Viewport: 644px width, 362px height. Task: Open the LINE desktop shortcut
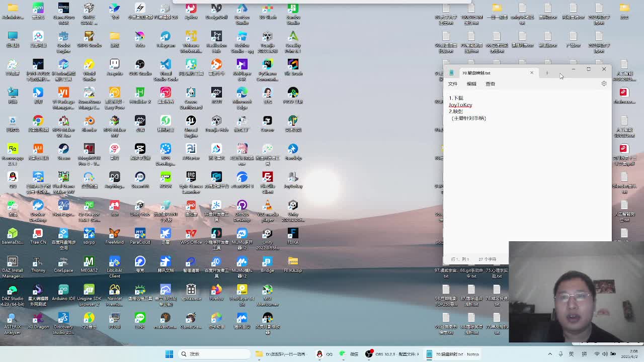pyautogui.click(x=140, y=321)
